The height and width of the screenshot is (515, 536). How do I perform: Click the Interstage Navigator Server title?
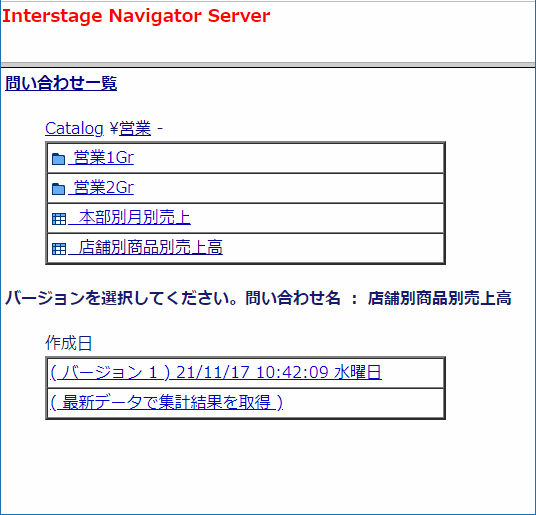pyautogui.click(x=136, y=16)
